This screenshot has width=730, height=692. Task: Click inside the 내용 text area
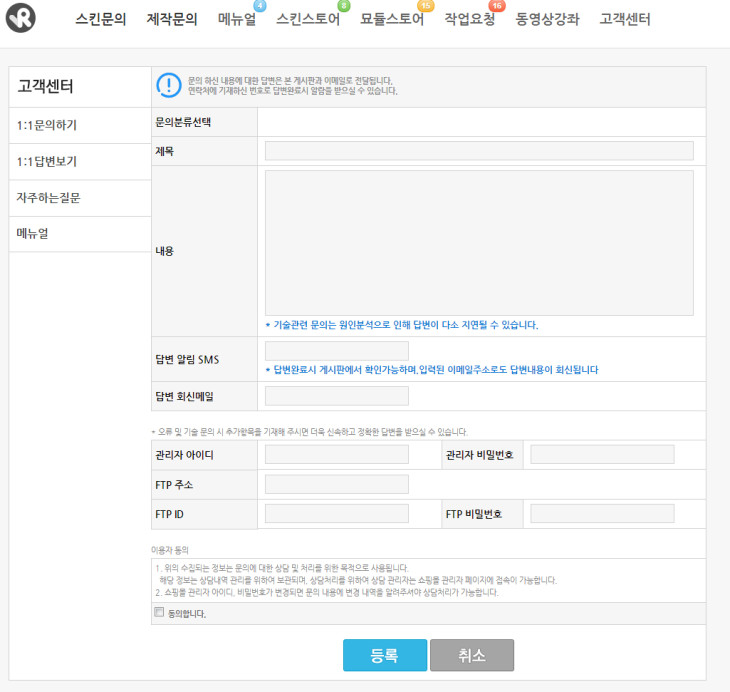(479, 243)
